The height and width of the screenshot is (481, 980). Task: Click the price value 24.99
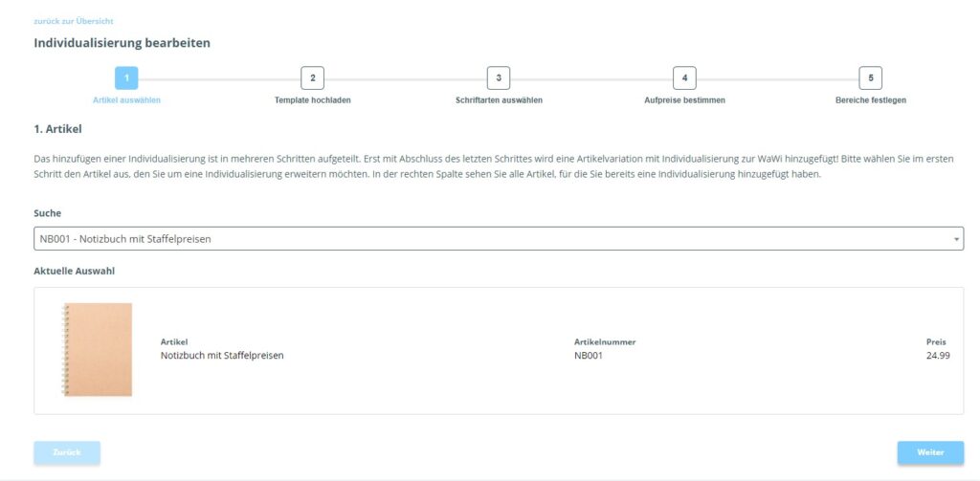point(938,356)
